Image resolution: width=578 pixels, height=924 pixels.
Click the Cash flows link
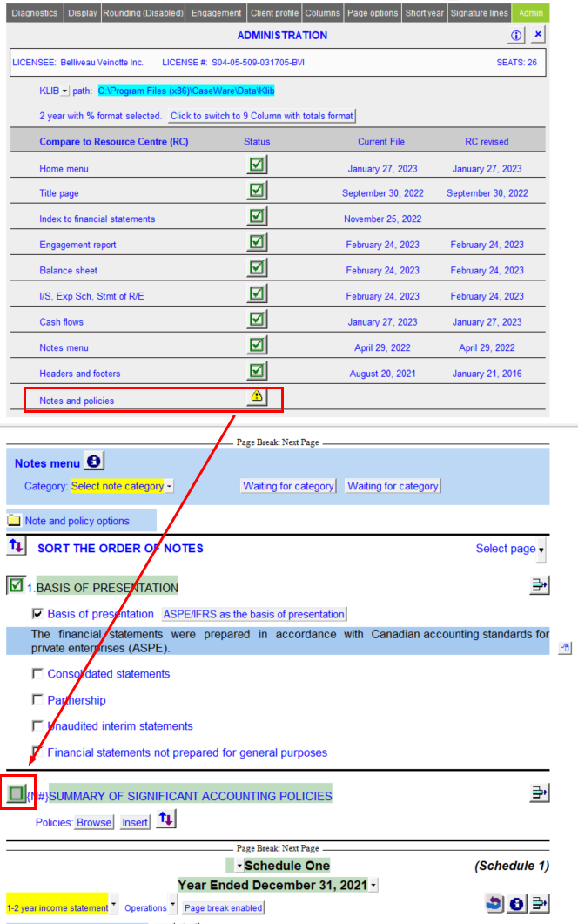click(61, 321)
